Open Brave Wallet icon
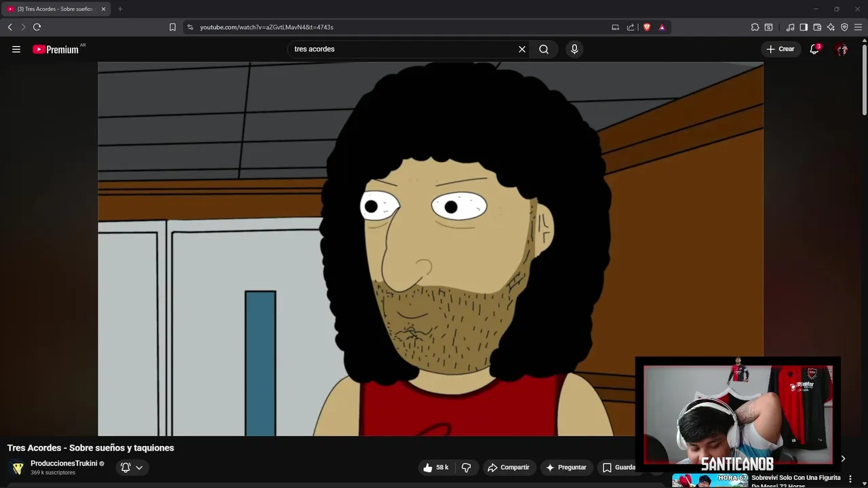Viewport: 868px width, 488px height. pos(817,27)
